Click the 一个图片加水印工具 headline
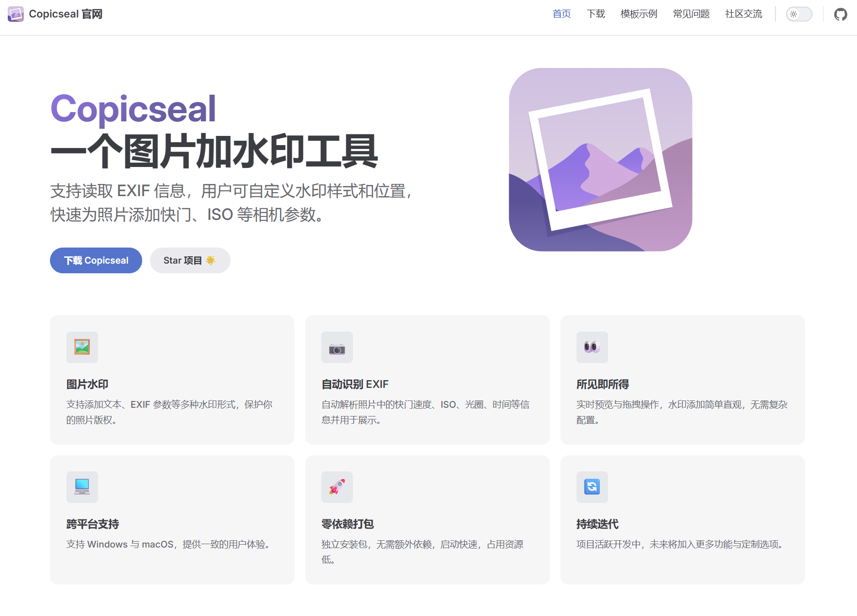 click(214, 151)
